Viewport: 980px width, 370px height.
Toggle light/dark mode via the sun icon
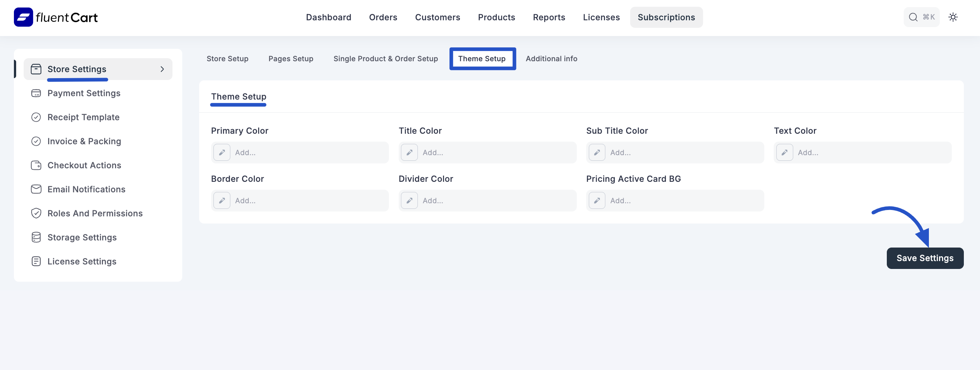click(x=953, y=17)
